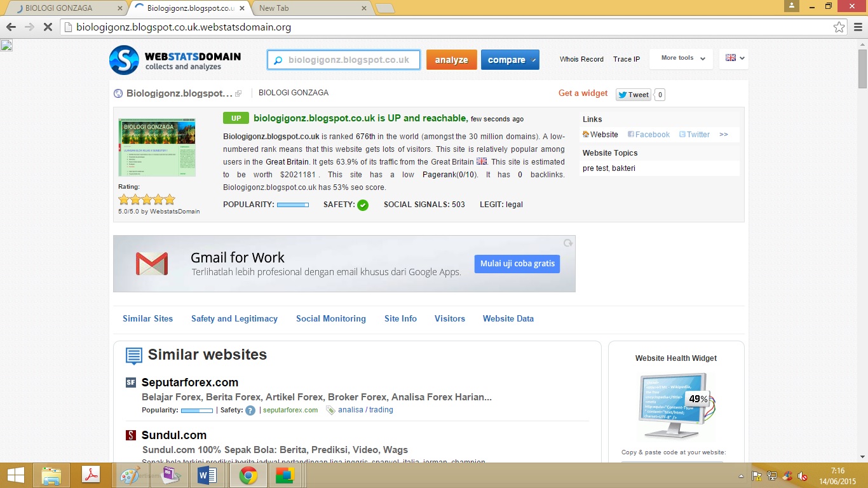The height and width of the screenshot is (488, 868).
Task: Click the domain search input field
Action: click(344, 60)
